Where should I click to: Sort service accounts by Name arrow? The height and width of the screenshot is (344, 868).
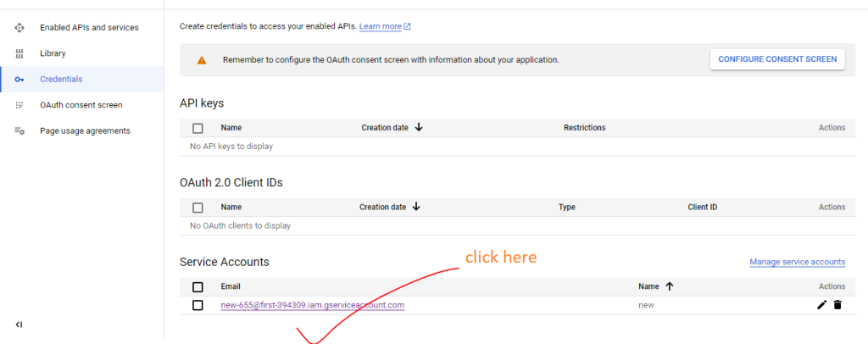(x=669, y=286)
